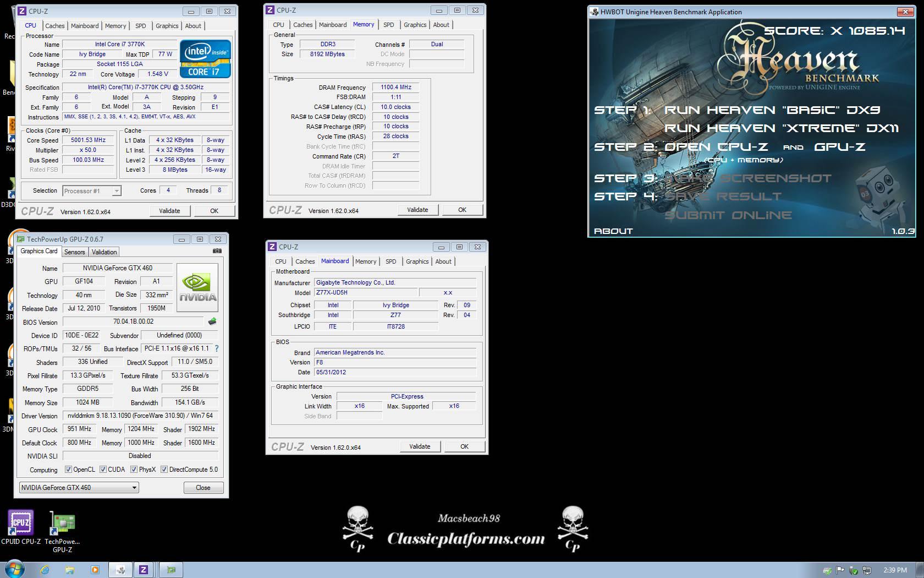Switch to CPU-Z purple Z taskbar button
This screenshot has height=578, width=924.
(x=144, y=570)
